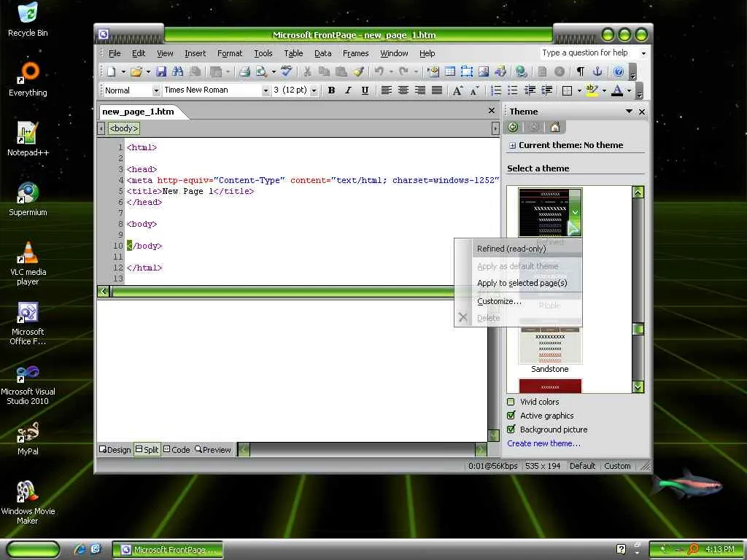The image size is (747, 560).
Task: Open the Theme task pane title dropdown
Action: (629, 112)
